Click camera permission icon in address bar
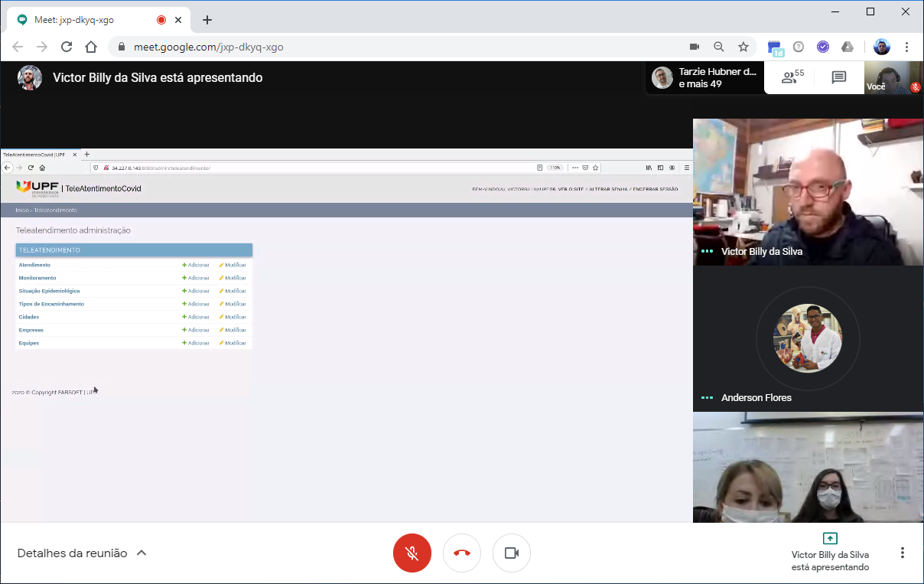Image resolution: width=924 pixels, height=584 pixels. 695,47
